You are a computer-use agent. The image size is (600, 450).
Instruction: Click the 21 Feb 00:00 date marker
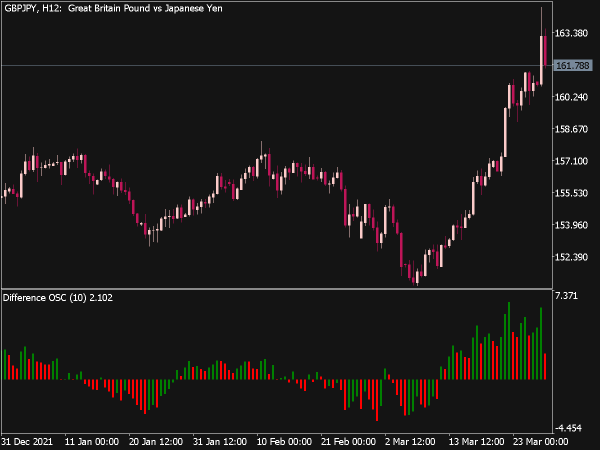click(x=348, y=442)
